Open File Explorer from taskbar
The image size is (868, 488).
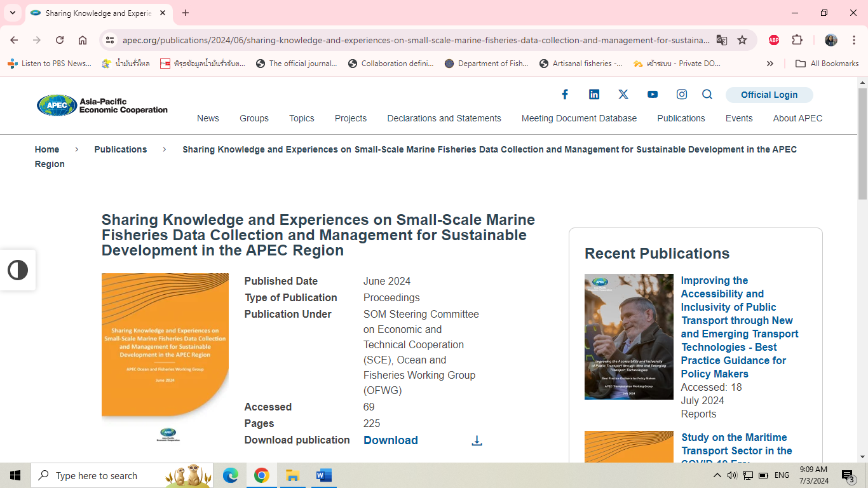point(292,475)
